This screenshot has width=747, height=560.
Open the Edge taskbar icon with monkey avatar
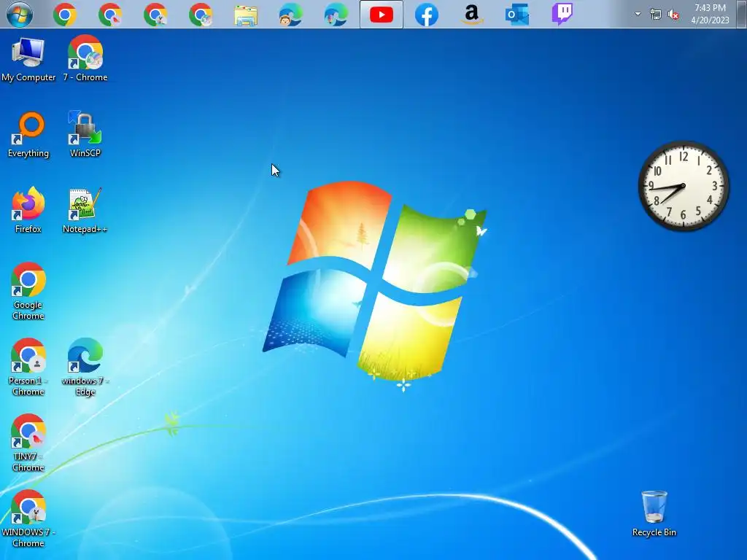pos(290,15)
